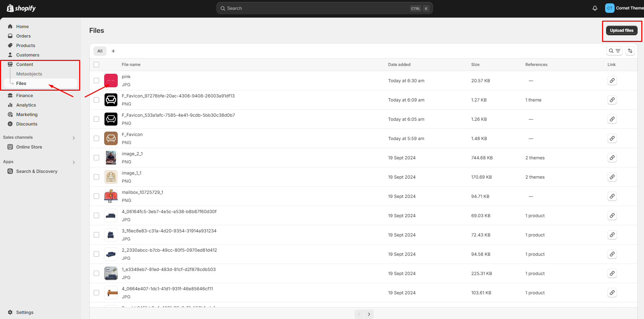
Task: Open Cornet Theme account menu
Action: (624, 8)
